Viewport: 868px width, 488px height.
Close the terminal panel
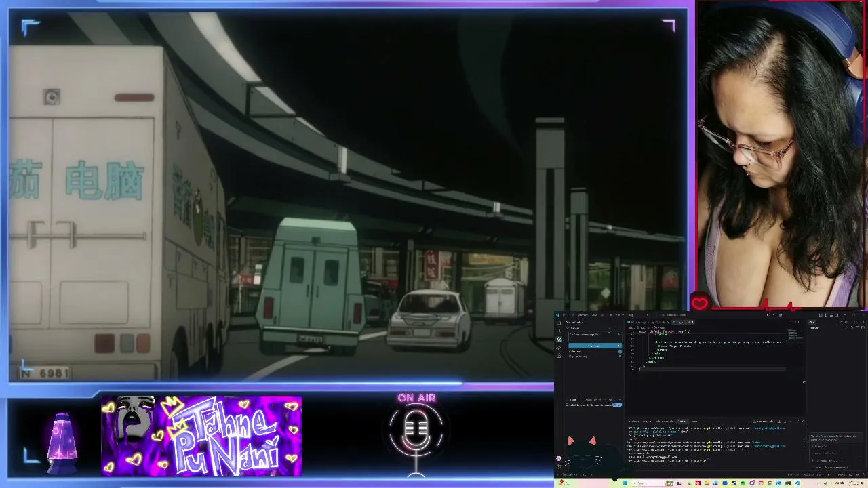(x=802, y=421)
